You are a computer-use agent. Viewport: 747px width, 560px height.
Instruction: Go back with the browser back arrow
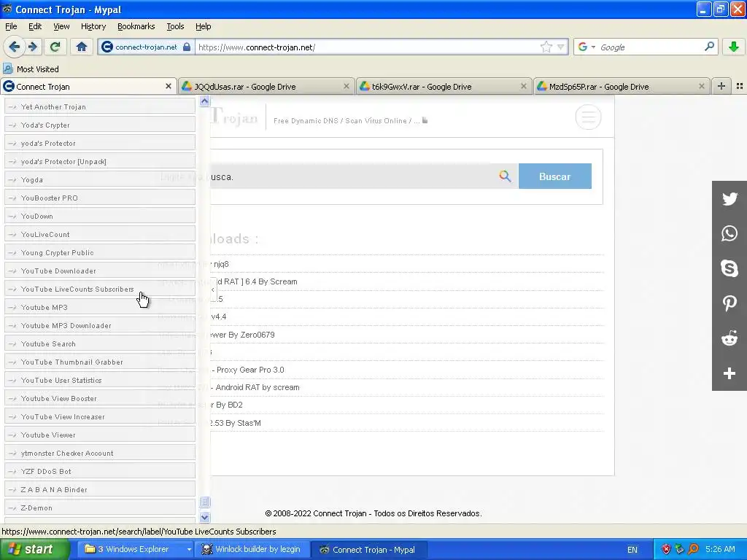(14, 47)
